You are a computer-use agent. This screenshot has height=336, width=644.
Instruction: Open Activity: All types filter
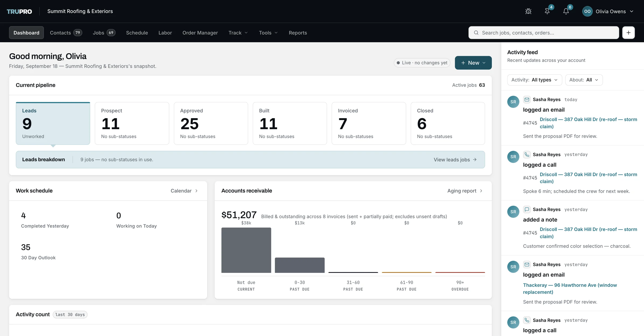(x=535, y=80)
